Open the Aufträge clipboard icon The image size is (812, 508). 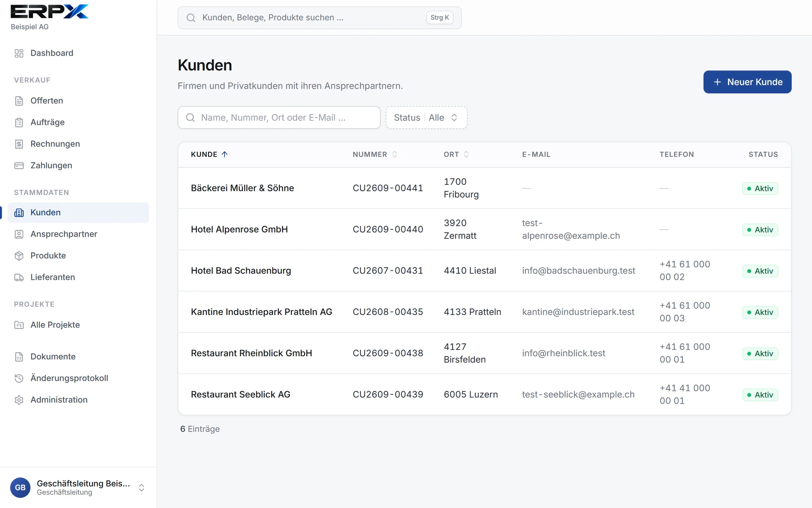(19, 122)
